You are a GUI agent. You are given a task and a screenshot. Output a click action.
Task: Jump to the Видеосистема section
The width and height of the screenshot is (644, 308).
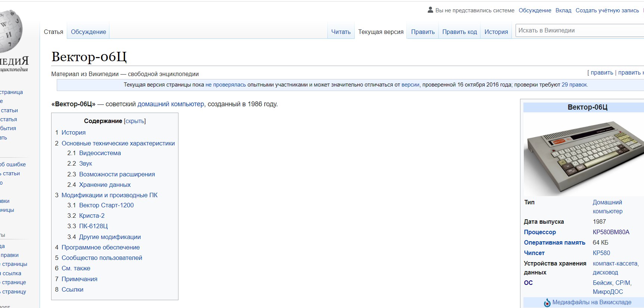[x=100, y=153]
